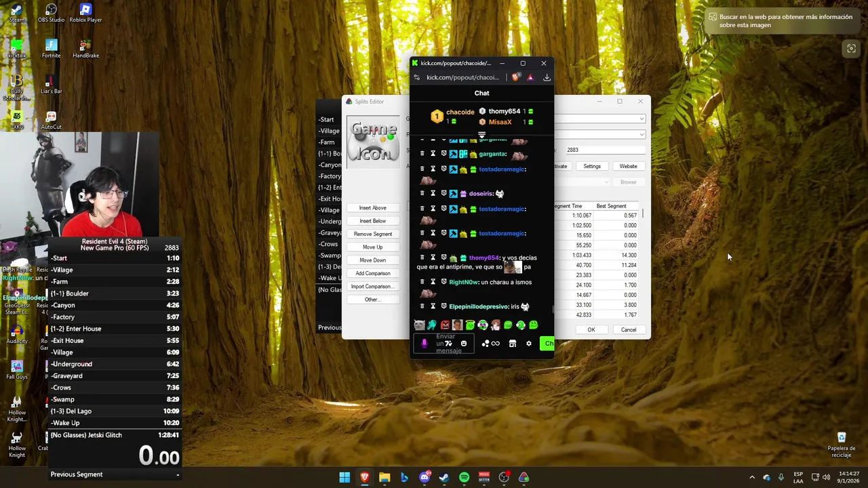Open the second combo box dropdown in Splits Editor
The image size is (868, 488).
642,134
